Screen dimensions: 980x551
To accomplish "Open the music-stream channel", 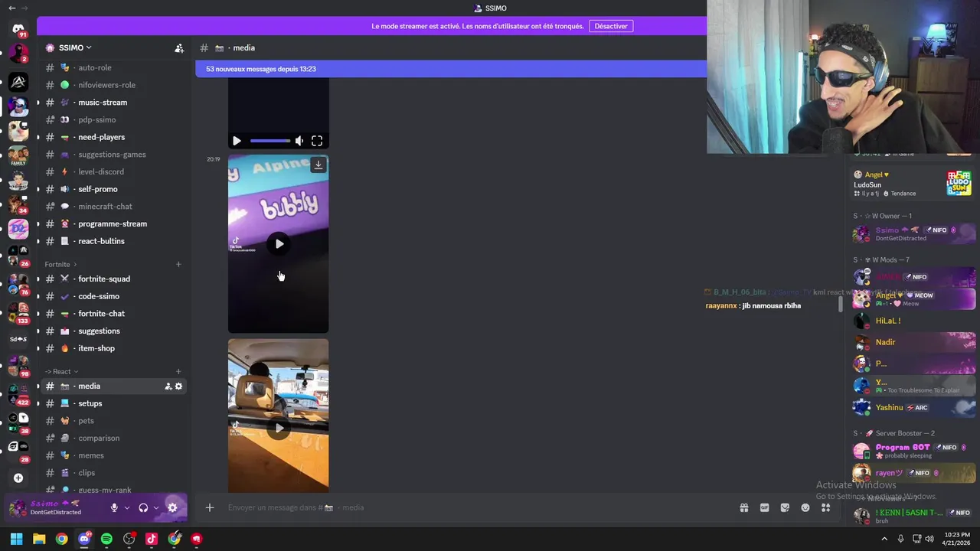I will tap(103, 103).
